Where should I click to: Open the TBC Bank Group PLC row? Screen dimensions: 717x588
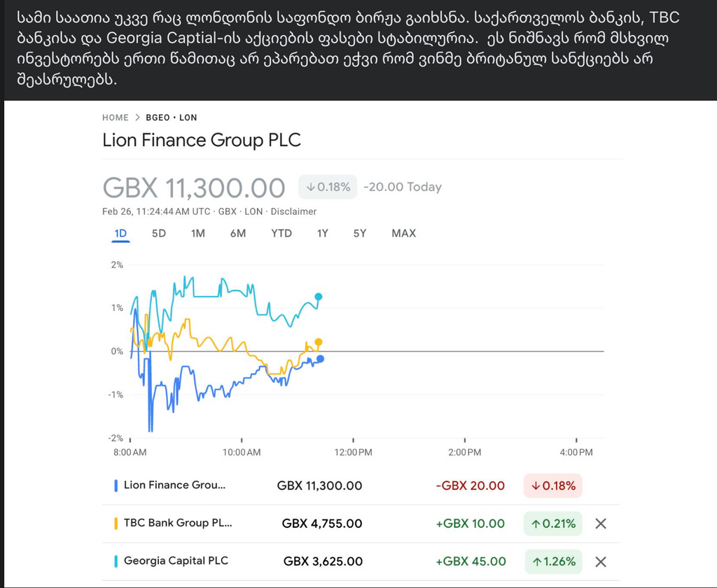178,523
